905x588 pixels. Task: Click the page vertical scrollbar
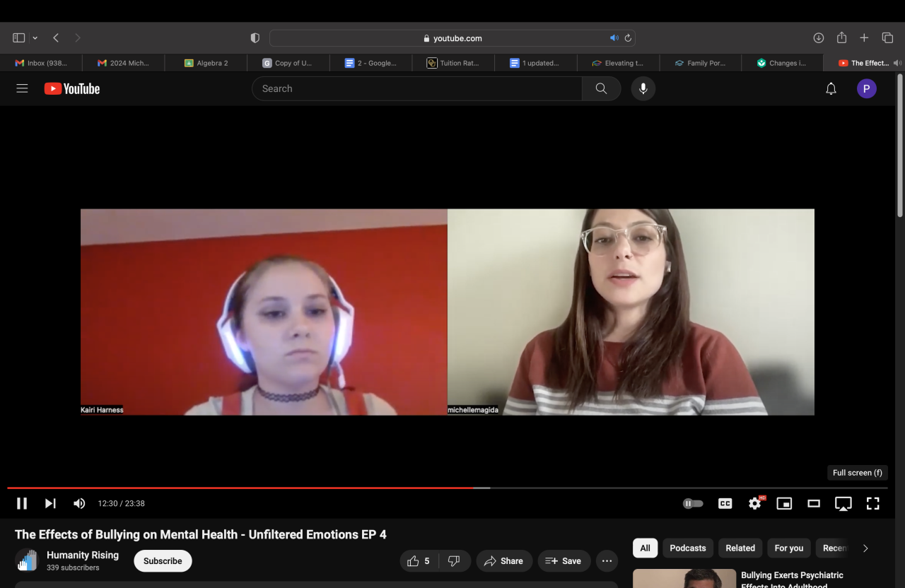(900, 145)
